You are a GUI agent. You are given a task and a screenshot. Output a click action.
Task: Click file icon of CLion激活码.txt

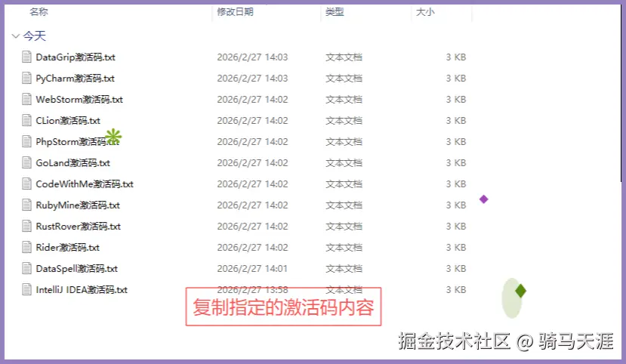click(x=26, y=121)
